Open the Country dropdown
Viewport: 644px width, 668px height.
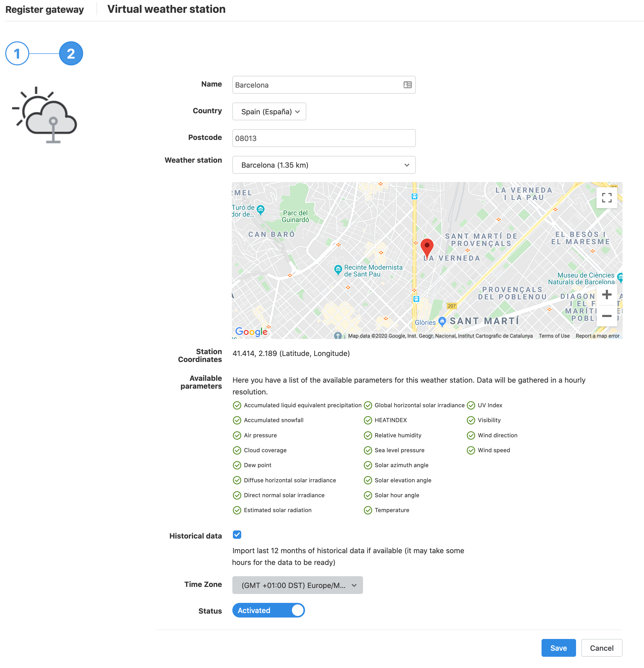coord(269,111)
